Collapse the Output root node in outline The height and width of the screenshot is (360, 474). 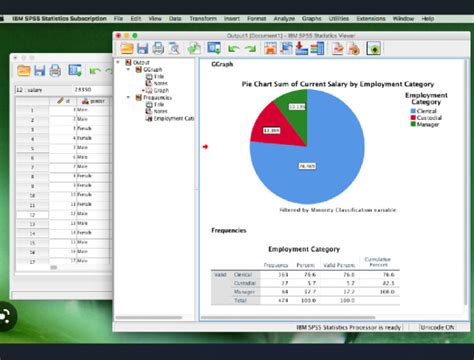[118, 62]
